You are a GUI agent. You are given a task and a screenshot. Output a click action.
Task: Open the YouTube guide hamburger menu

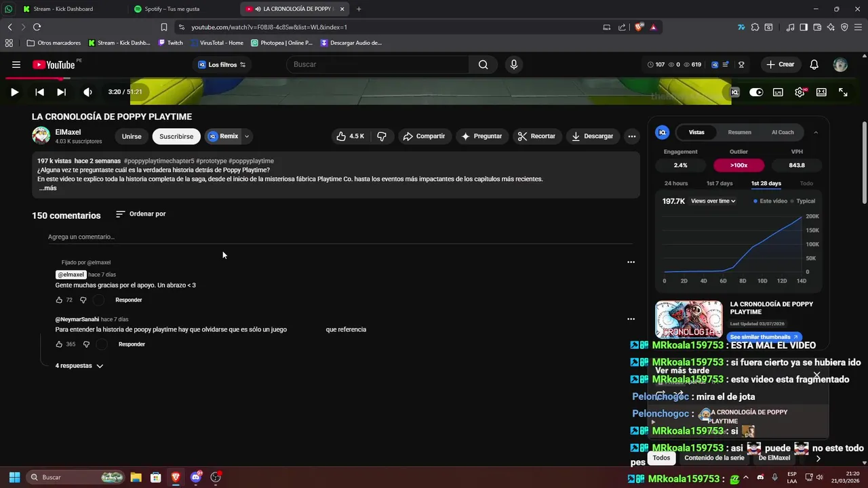coord(16,64)
